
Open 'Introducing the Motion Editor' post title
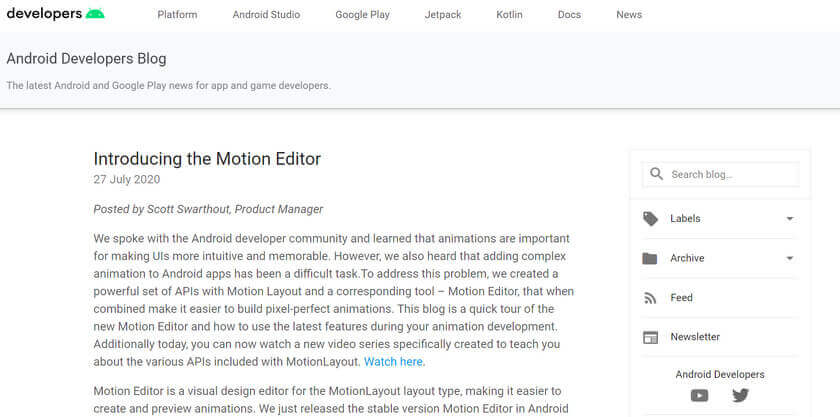(207, 159)
